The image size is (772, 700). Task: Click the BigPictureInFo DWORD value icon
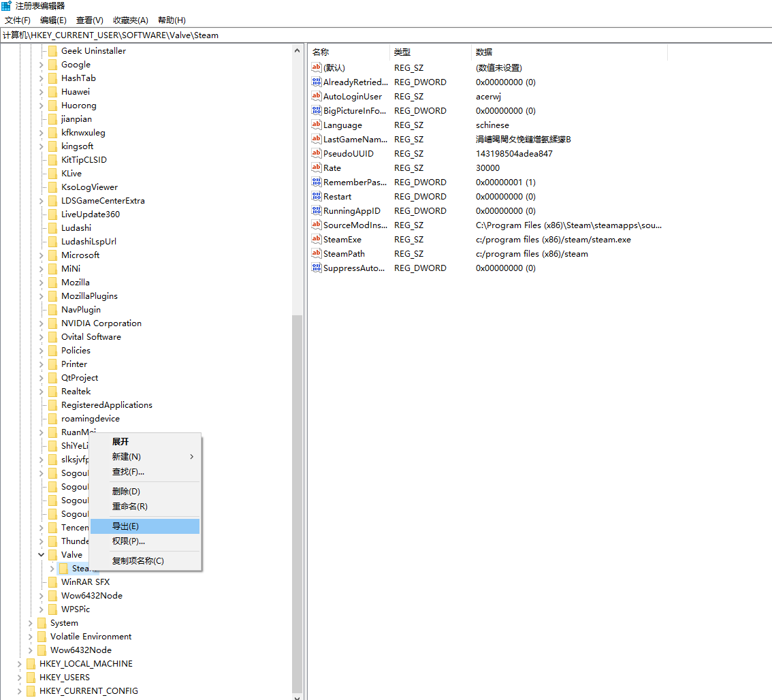point(316,110)
